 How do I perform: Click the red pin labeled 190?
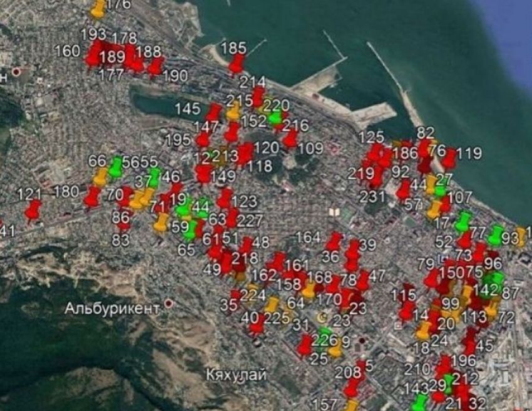(156, 67)
